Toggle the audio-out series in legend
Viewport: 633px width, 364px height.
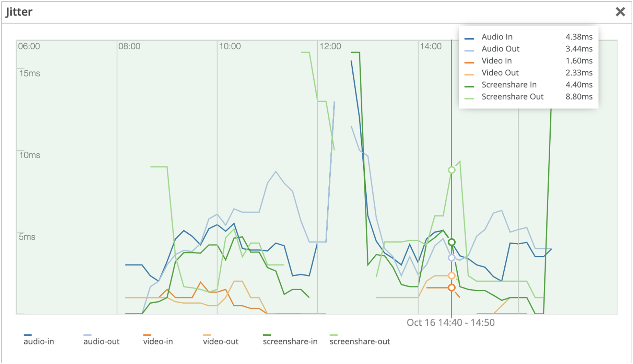[101, 341]
